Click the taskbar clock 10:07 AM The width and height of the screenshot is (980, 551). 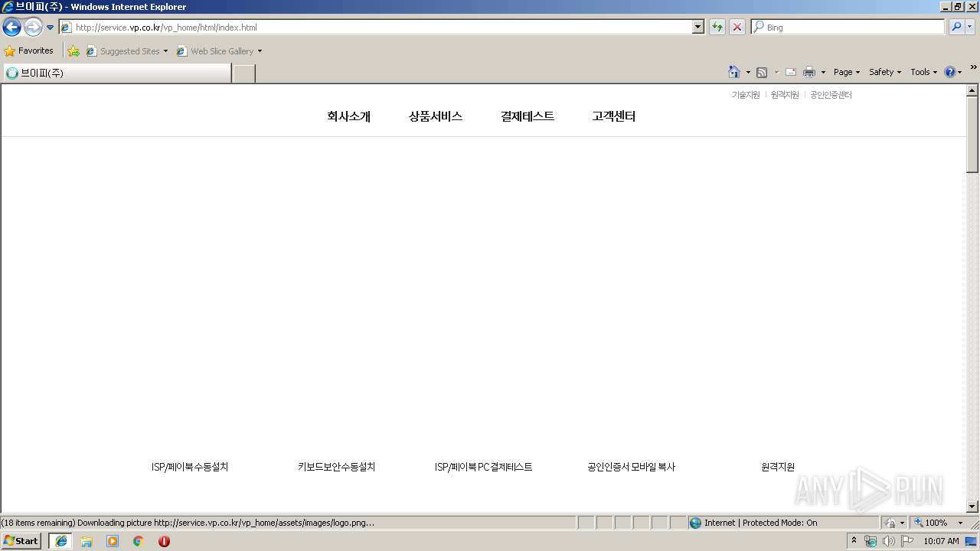click(x=941, y=541)
